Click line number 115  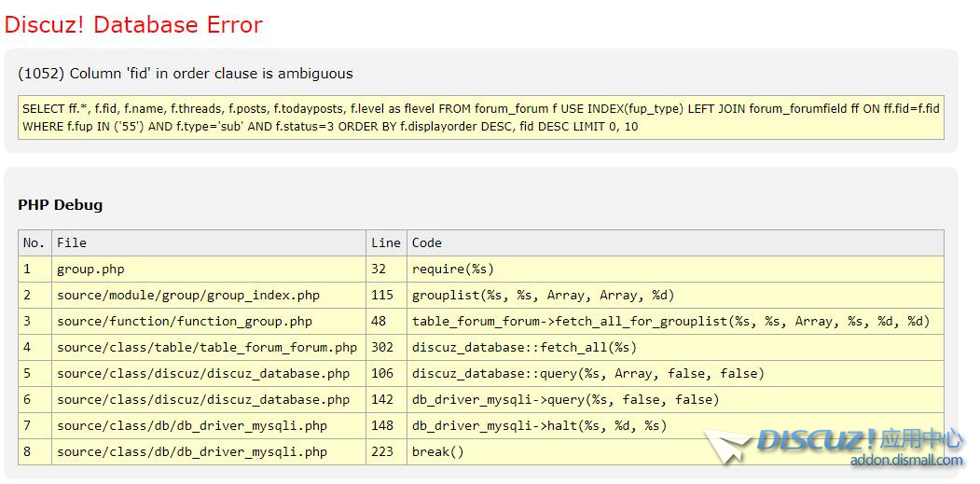[x=386, y=295]
